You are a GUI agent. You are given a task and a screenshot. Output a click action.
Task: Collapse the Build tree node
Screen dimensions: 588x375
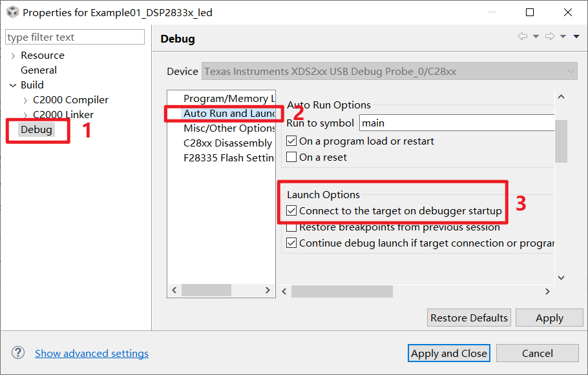(13, 85)
